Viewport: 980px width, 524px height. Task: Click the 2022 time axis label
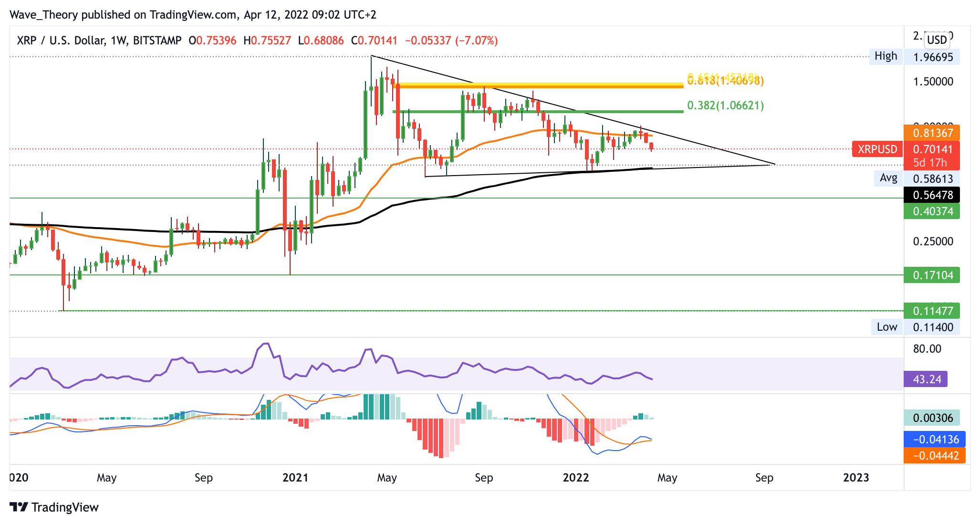[576, 478]
